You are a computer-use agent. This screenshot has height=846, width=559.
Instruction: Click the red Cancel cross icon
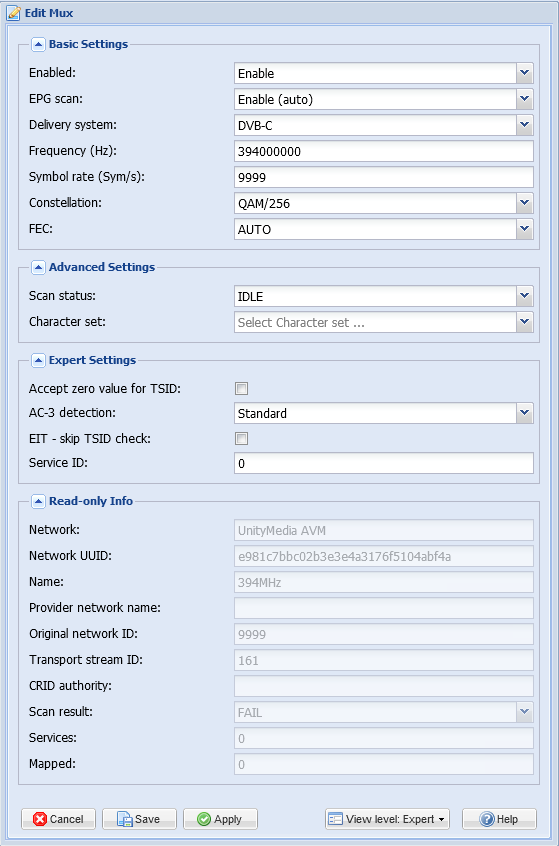(x=40, y=819)
